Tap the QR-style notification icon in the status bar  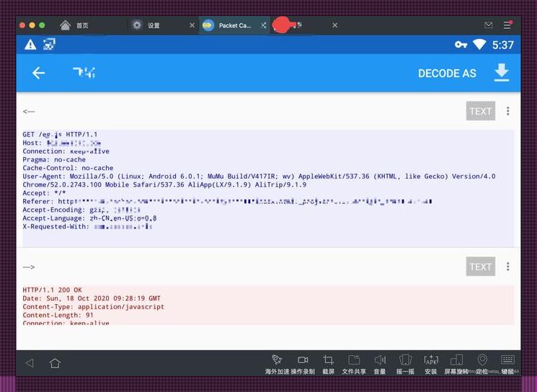[x=49, y=44]
